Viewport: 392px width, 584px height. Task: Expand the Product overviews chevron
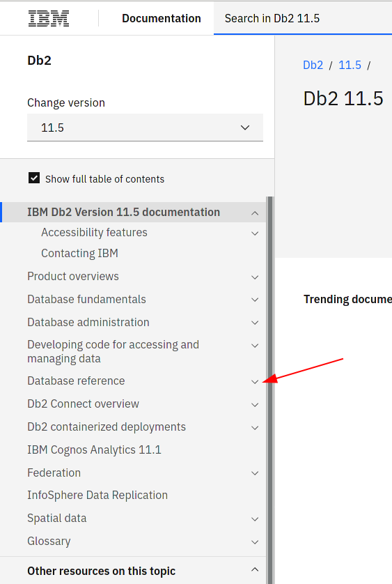(255, 277)
